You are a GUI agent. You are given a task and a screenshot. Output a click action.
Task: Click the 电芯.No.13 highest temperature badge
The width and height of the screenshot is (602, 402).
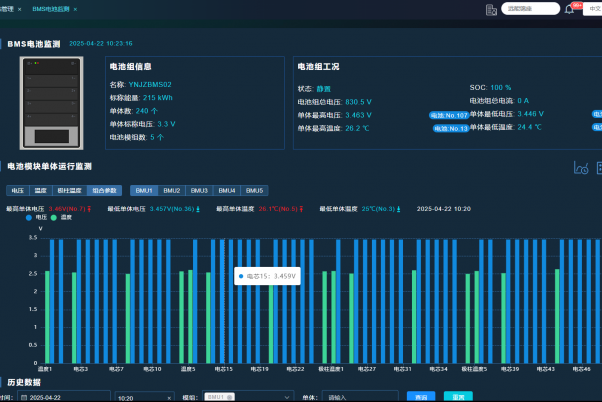(x=448, y=128)
